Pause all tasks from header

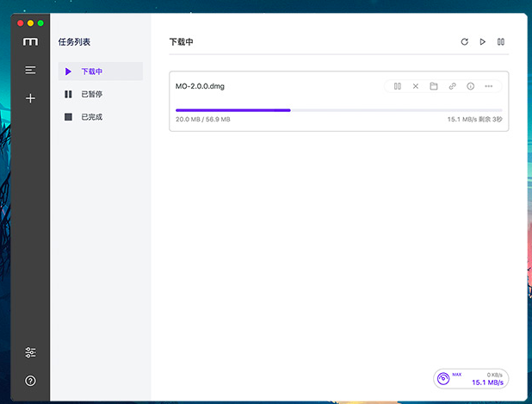pos(501,41)
